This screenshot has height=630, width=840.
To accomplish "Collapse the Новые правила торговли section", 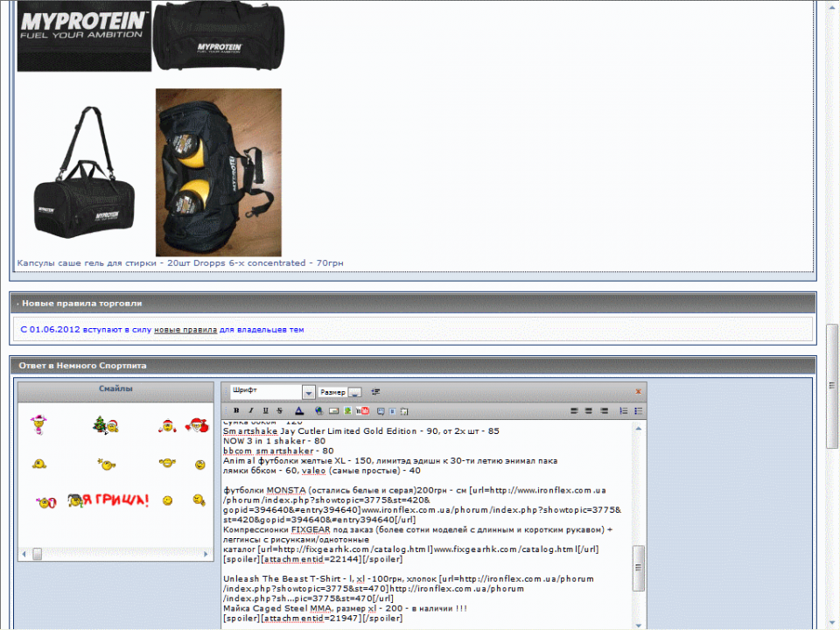I will (17, 304).
